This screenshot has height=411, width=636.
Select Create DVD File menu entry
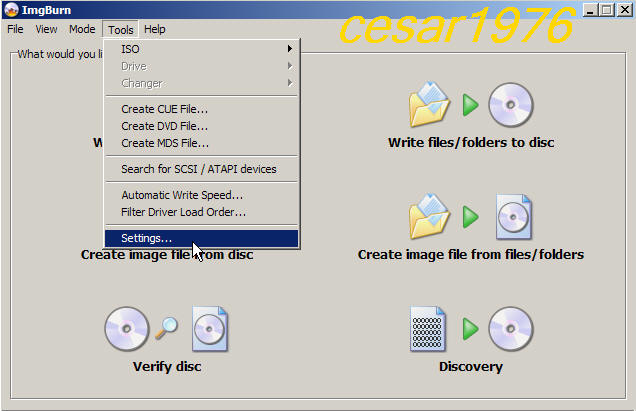point(202,126)
